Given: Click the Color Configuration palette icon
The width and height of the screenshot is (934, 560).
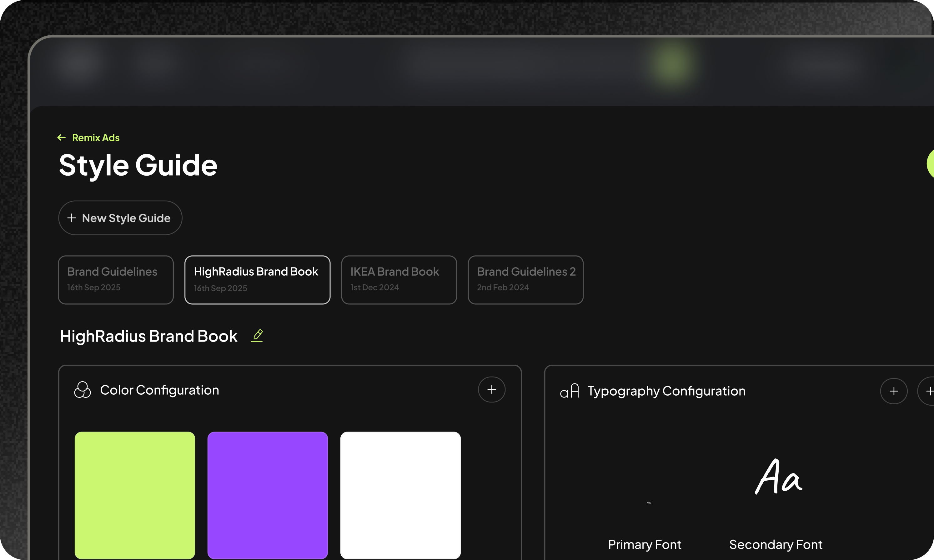Looking at the screenshot, I should tap(82, 389).
